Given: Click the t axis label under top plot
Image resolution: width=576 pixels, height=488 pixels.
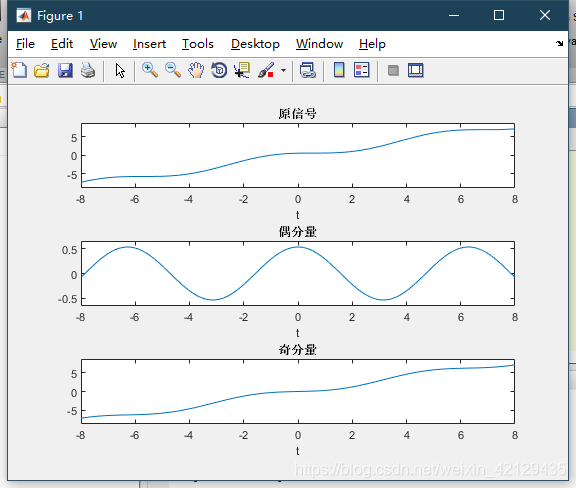Looking at the screenshot, I should click(x=298, y=215).
